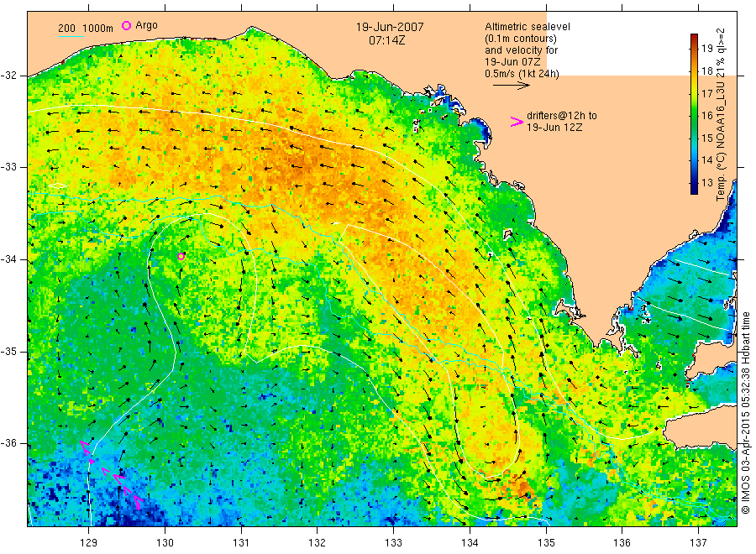Click the magenta Argo circle in the legend

[126, 25]
